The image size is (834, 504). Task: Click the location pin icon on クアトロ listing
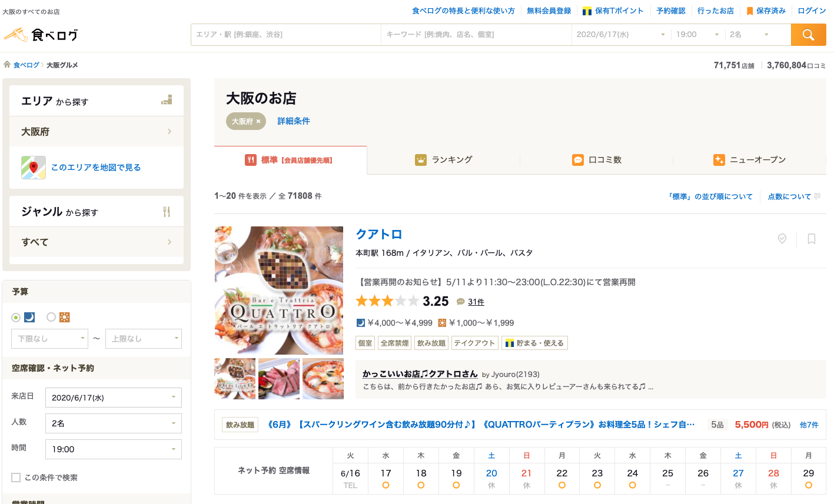click(x=782, y=239)
